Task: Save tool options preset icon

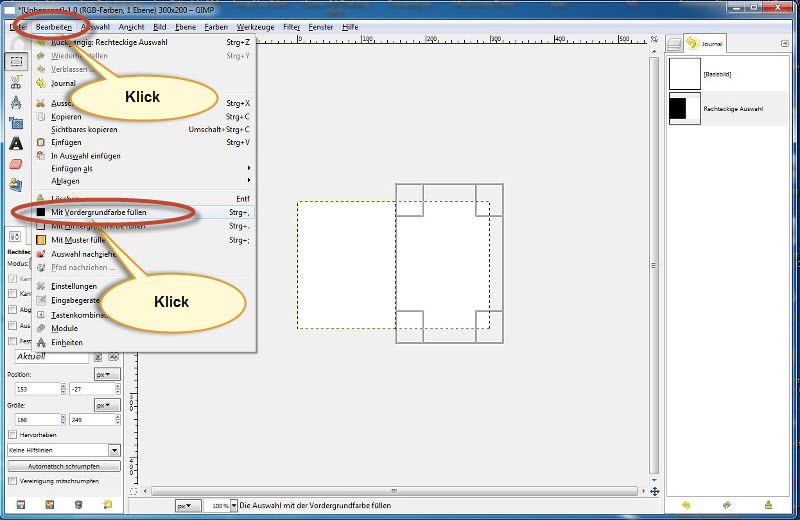Action: (20, 505)
